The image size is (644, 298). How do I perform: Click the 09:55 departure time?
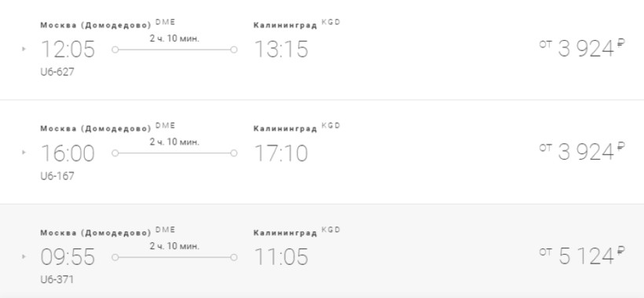tap(68, 257)
